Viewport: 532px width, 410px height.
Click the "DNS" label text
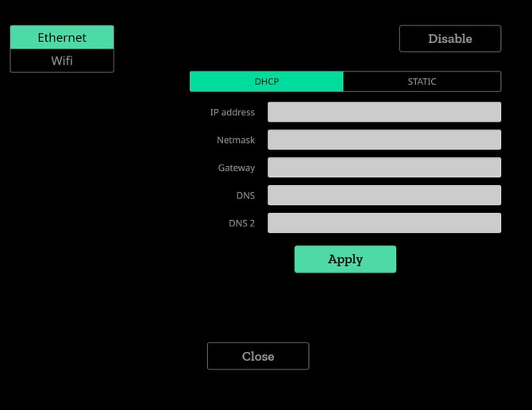coord(245,195)
